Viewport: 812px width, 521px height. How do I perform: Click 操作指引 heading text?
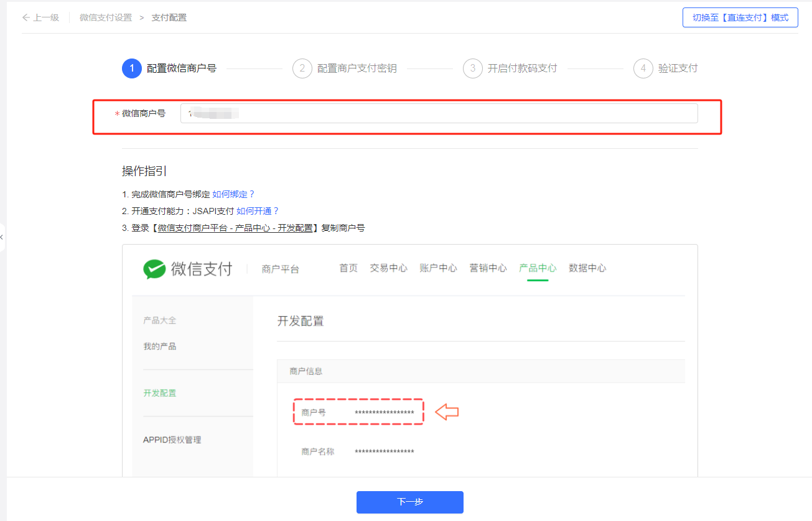click(x=144, y=171)
